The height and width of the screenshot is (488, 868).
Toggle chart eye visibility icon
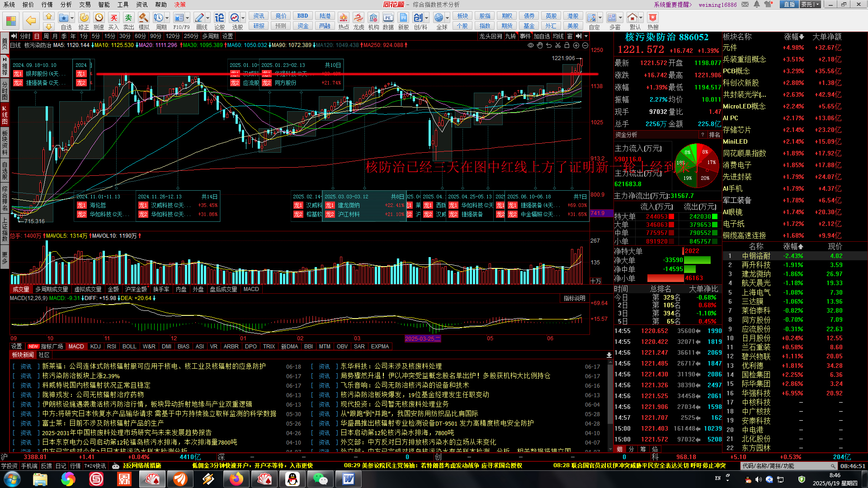(531, 45)
